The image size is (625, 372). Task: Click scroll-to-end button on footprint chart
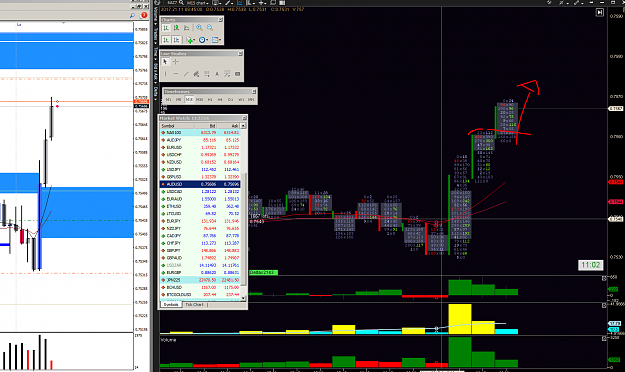pos(599,13)
